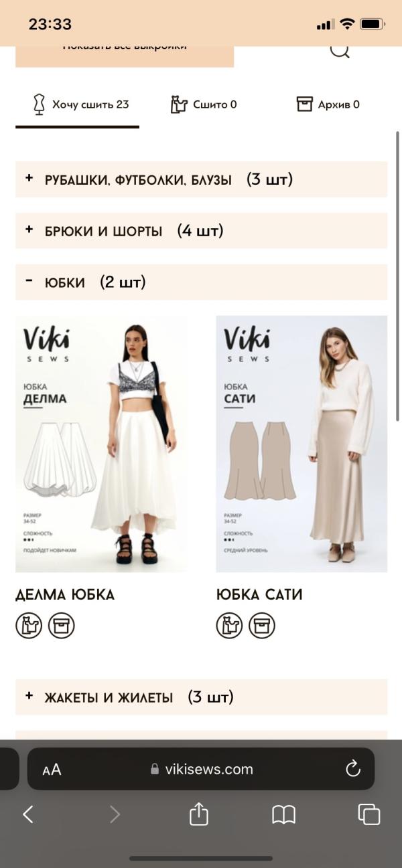402x868 pixels.
Task: Switch to Архив 0 tab
Action: pos(328,104)
